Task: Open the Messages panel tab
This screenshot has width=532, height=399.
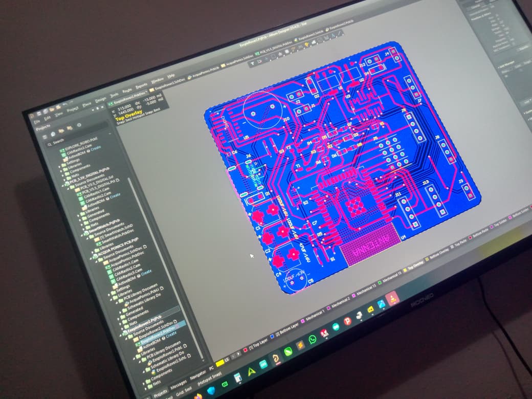Action: click(x=179, y=384)
